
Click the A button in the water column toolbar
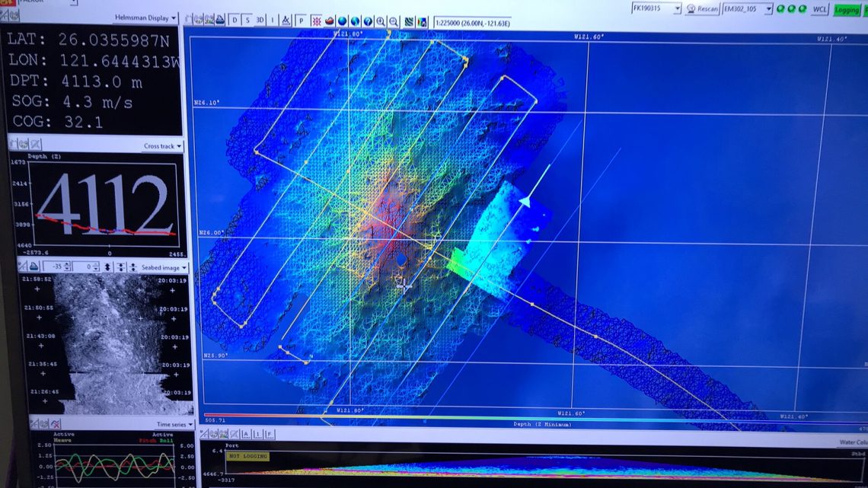click(246, 435)
